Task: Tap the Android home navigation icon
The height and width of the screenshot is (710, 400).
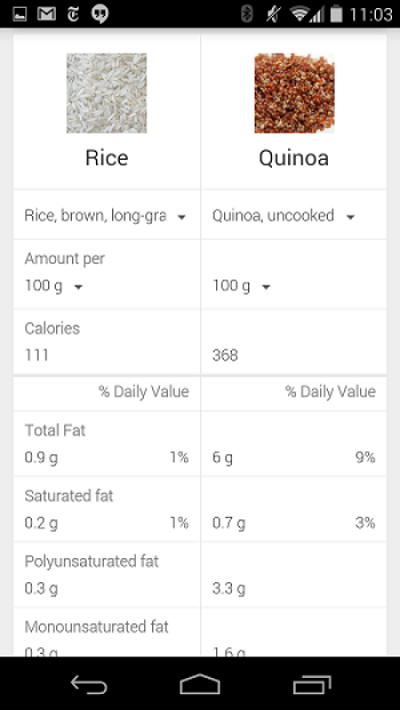Action: [x=200, y=684]
